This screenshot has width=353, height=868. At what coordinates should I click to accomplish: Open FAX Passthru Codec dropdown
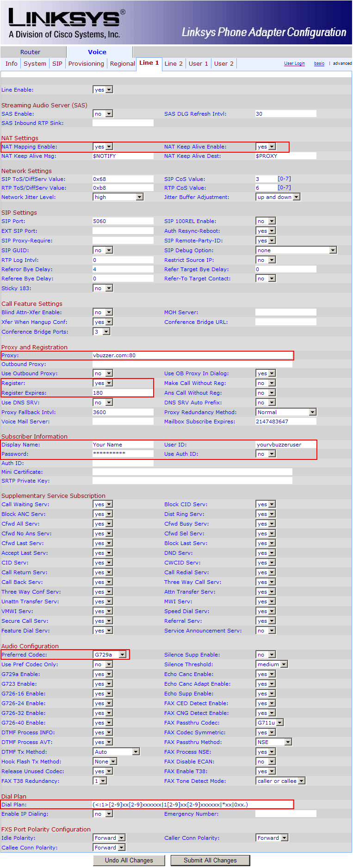click(x=270, y=723)
